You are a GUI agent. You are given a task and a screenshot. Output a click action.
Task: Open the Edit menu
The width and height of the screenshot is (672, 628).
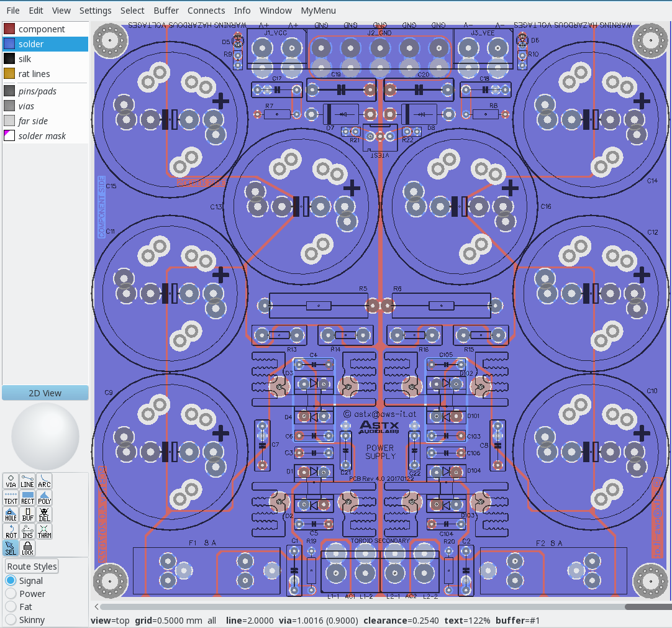click(x=35, y=11)
